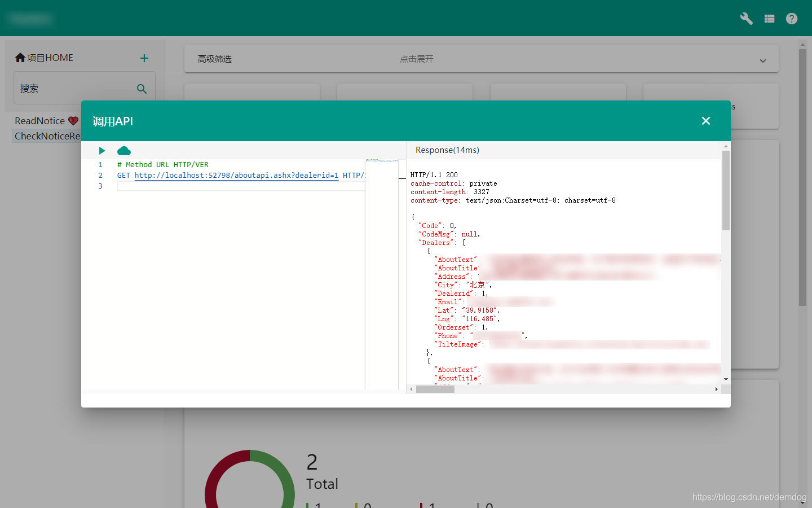The image size is (812, 508).
Task: Click the Response(14ms) header
Action: point(447,150)
